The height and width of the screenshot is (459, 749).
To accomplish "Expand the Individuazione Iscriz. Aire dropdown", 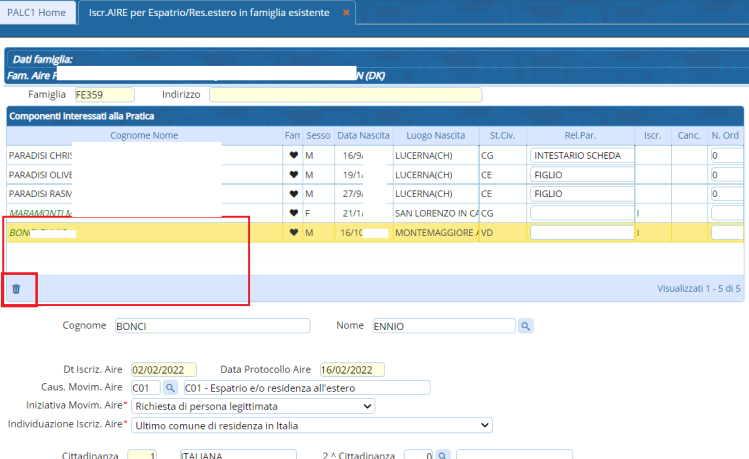I will 312,425.
